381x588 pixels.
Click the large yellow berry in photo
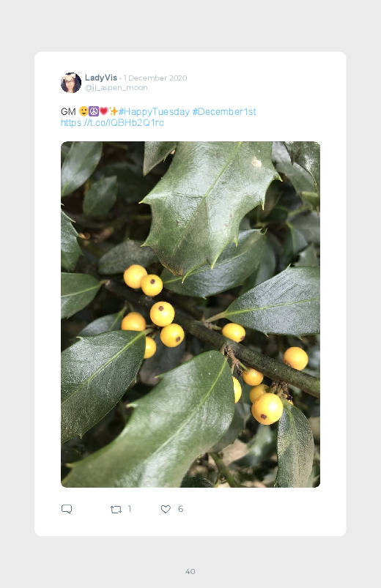click(267, 409)
